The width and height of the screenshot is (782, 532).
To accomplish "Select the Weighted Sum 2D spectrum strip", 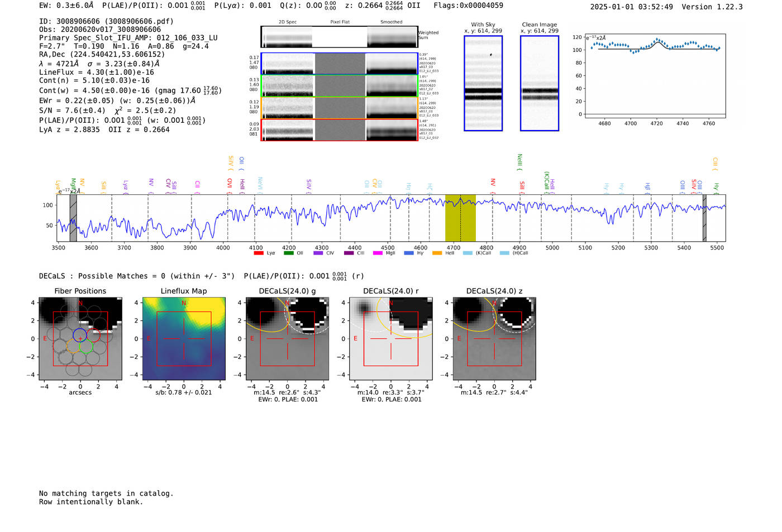I will [340, 37].
